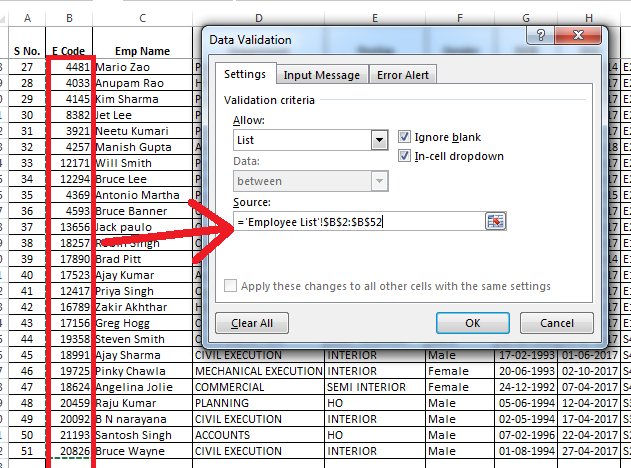The height and width of the screenshot is (468, 631).
Task: Select the cell with B N narayana
Action: (142, 419)
